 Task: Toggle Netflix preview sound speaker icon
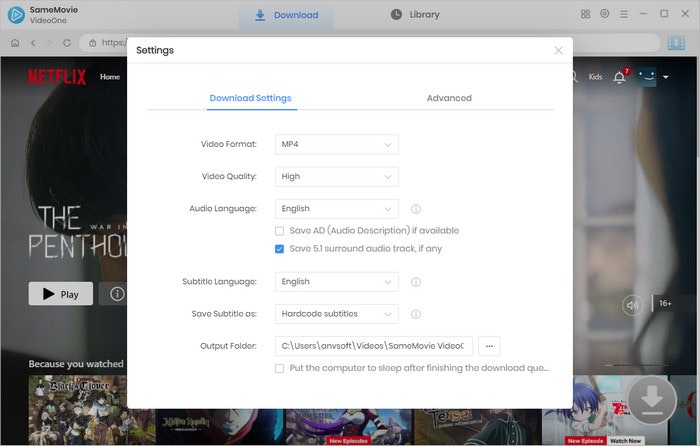(633, 305)
